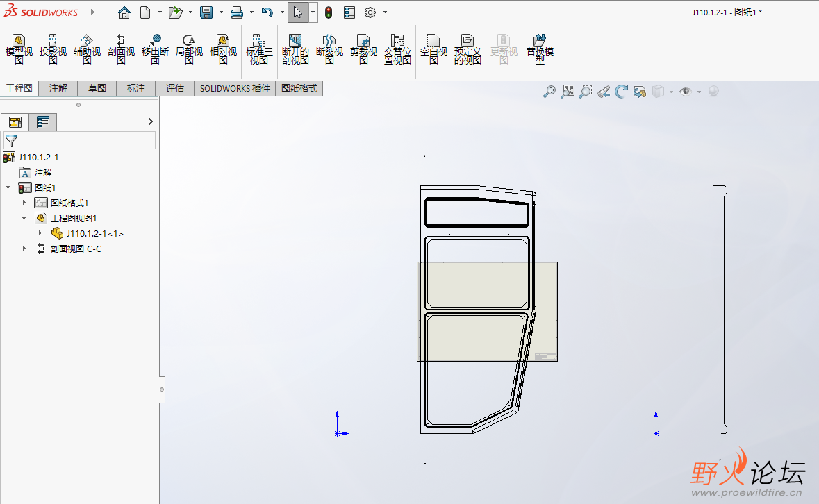Switch to PropertyManager panel tab
The height and width of the screenshot is (504, 819).
click(43, 122)
